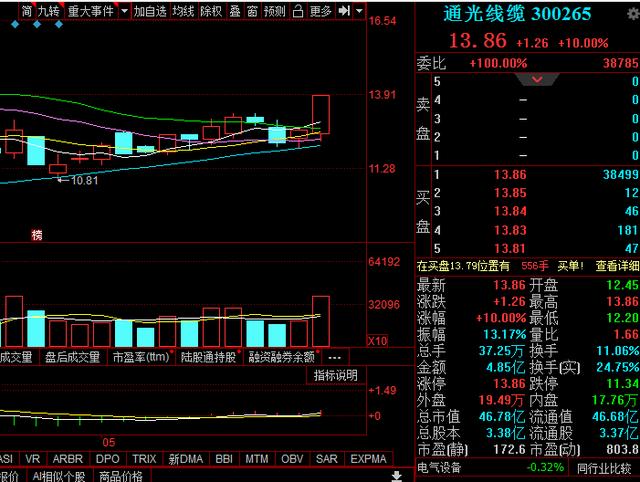Open the 查看详细 link
The width and height of the screenshot is (640, 482).
click(x=617, y=266)
